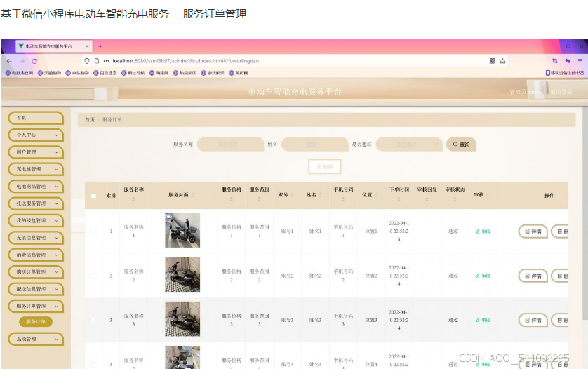Click the browser back arrow
The image size is (588, 369).
pyautogui.click(x=9, y=61)
